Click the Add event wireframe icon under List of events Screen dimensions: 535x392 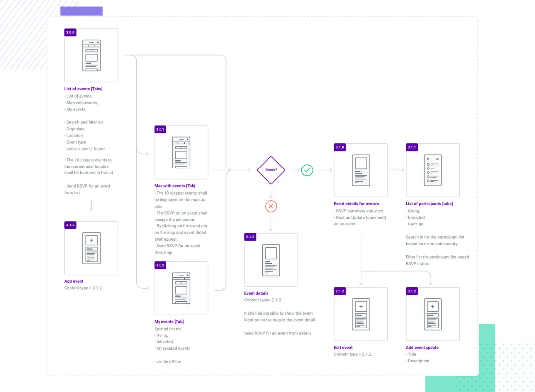point(92,248)
